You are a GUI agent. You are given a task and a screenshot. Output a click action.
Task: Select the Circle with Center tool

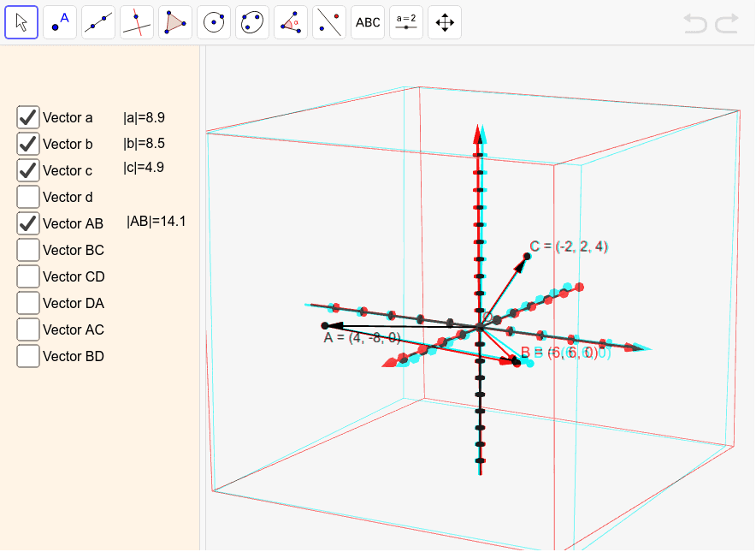click(x=214, y=22)
